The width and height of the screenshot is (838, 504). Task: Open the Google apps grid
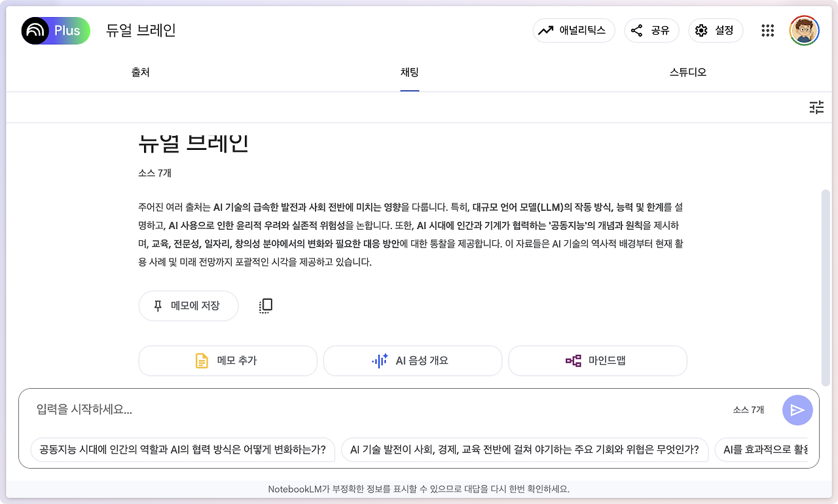(x=768, y=31)
